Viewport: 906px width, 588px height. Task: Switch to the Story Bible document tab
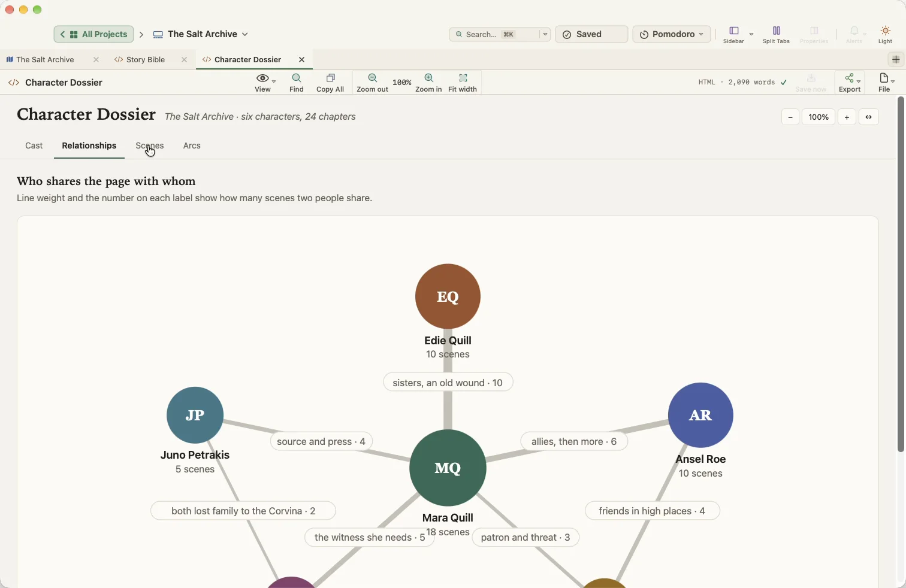tap(146, 59)
